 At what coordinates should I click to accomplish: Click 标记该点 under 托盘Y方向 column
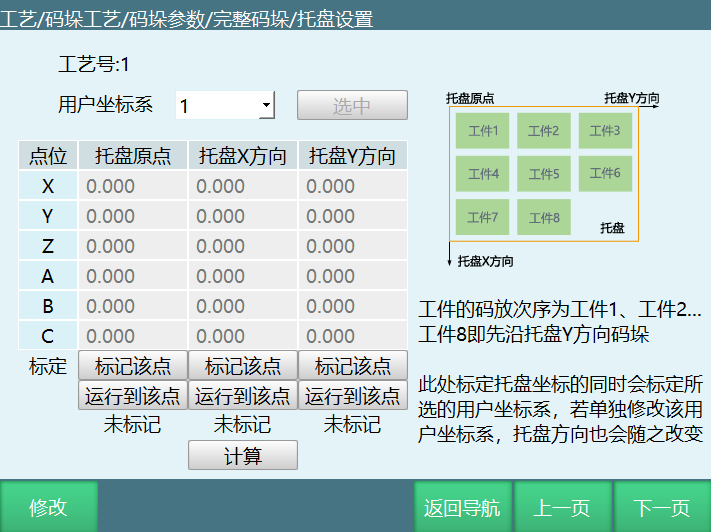pyautogui.click(x=353, y=366)
